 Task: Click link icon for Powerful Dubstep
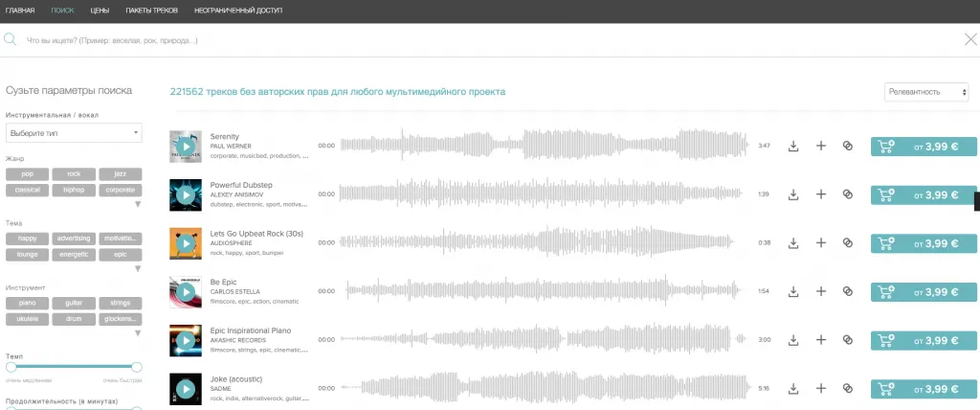coord(848,194)
